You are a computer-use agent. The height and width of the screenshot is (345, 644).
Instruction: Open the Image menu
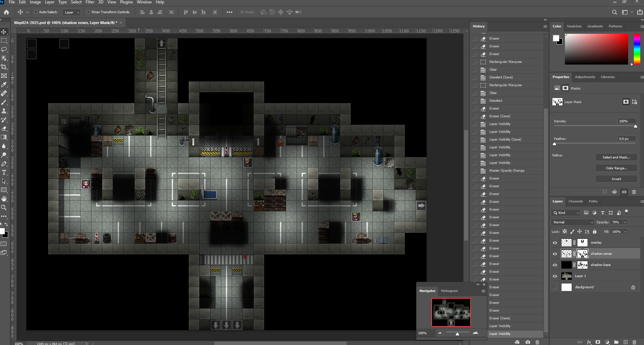[x=35, y=2]
